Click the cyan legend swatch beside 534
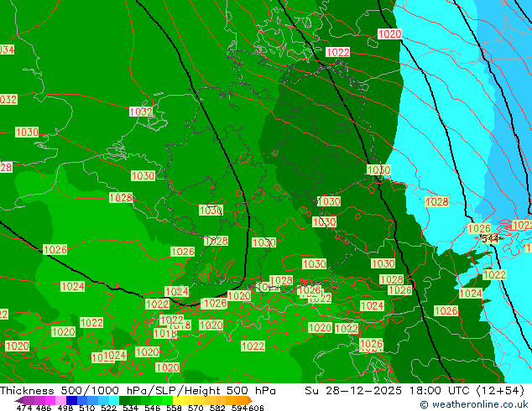This screenshot has width=532, height=411. [114, 400]
